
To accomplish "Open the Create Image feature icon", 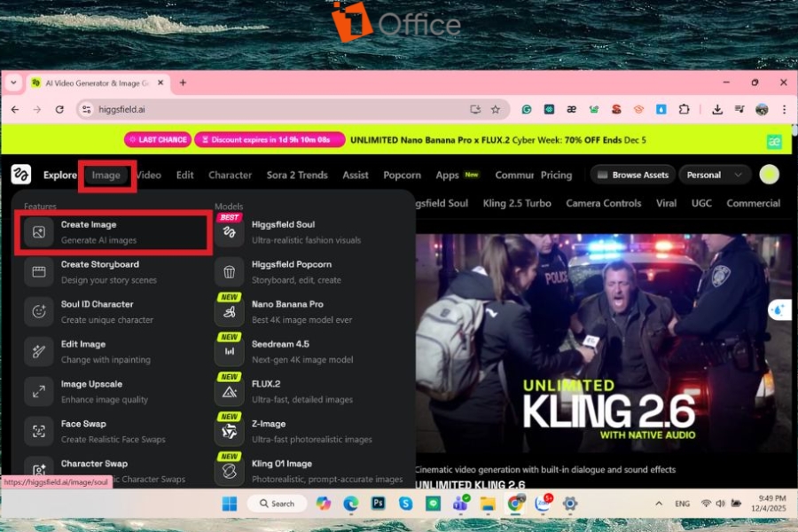I will point(39,232).
